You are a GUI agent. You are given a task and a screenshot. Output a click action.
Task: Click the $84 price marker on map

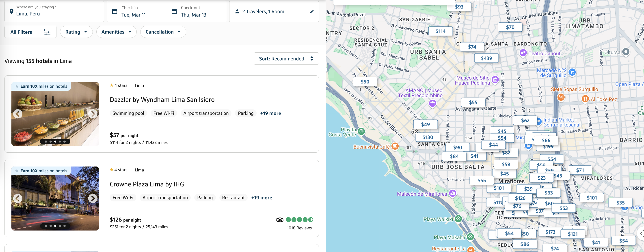(x=454, y=156)
